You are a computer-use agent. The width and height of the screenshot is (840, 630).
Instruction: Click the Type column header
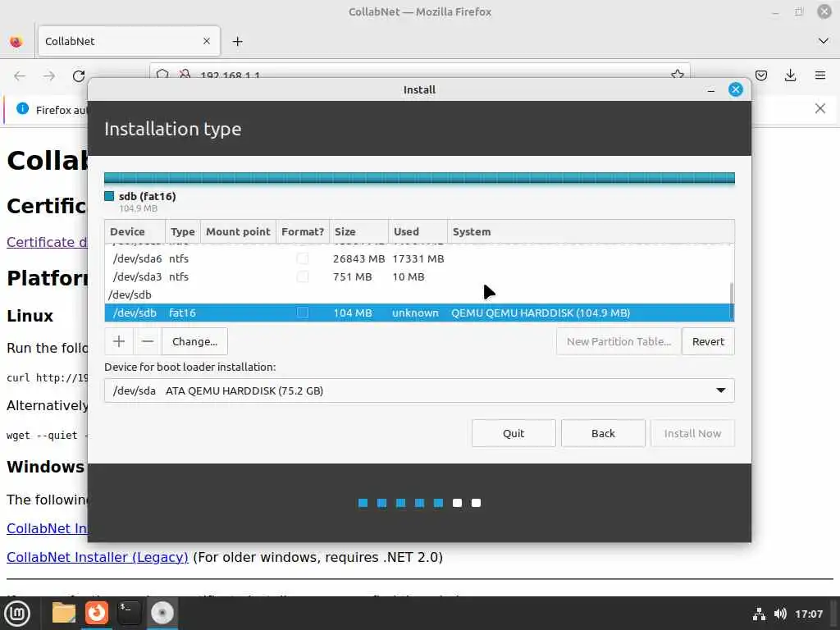pos(183,231)
